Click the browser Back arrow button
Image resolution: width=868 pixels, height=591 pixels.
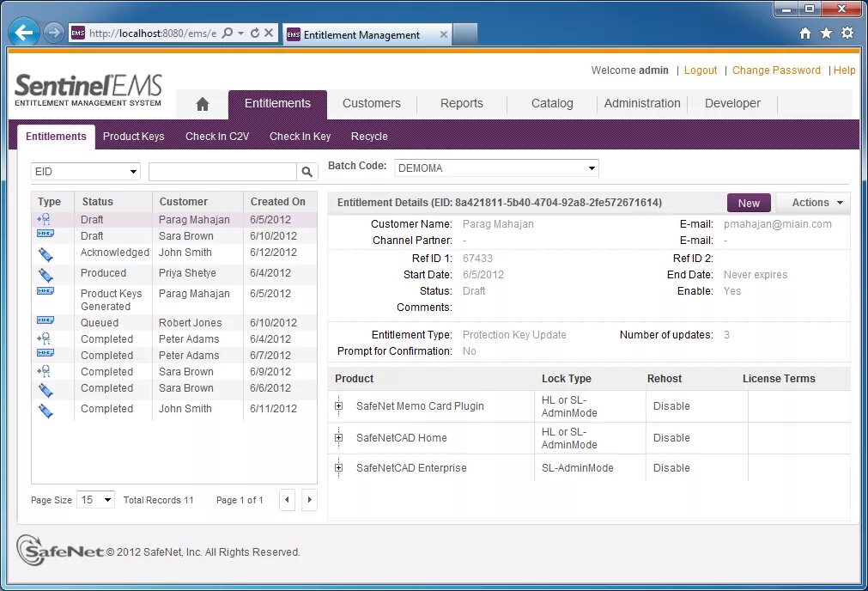tap(24, 33)
